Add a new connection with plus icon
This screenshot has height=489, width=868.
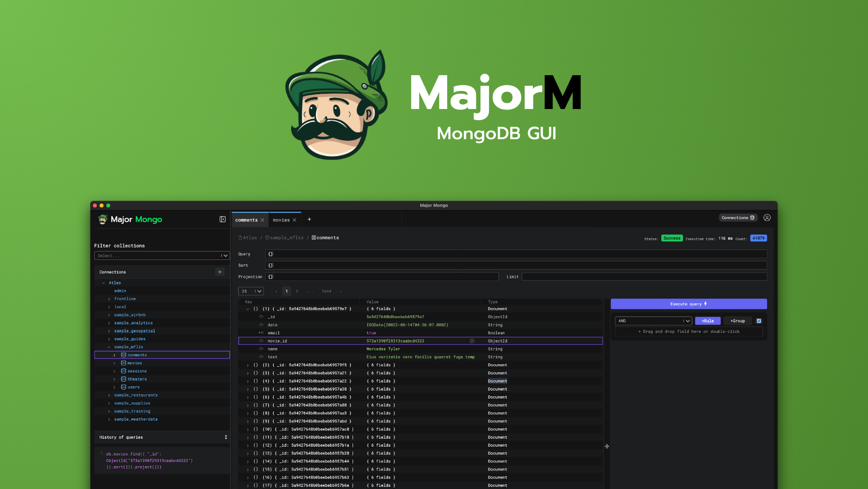[220, 272]
